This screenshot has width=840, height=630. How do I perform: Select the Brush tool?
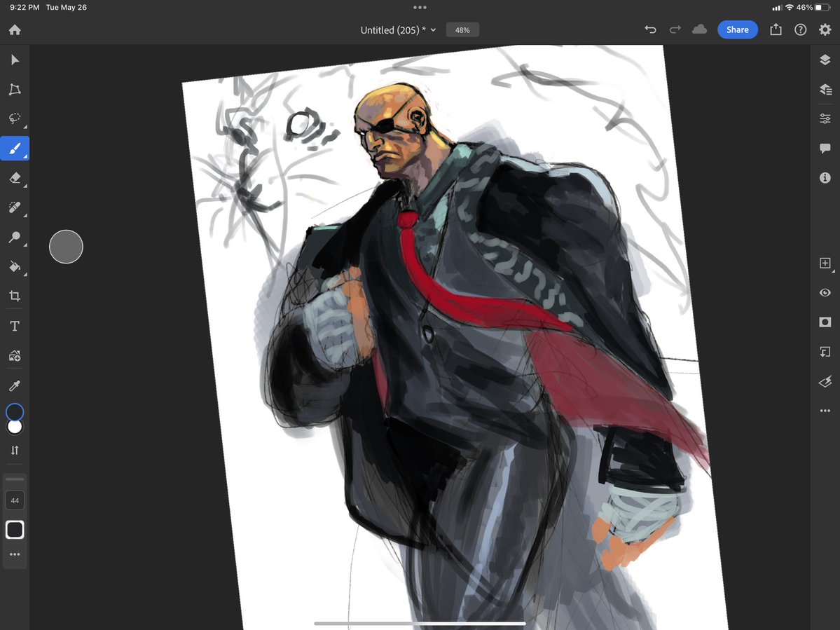(x=15, y=149)
